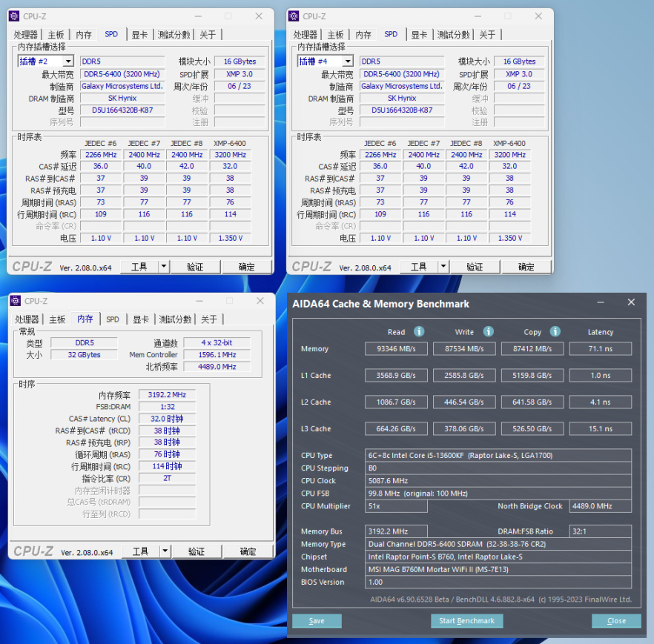This screenshot has height=644, width=654.
Task: Open 关于 tab in slot #2 CPU-Z window
Action: point(208,35)
